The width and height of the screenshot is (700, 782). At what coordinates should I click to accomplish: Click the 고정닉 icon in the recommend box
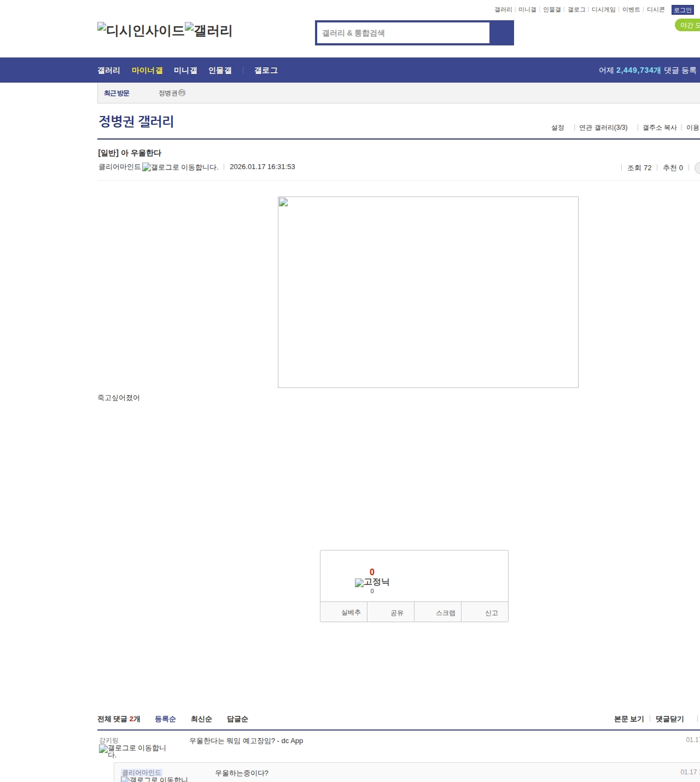[x=372, y=582]
